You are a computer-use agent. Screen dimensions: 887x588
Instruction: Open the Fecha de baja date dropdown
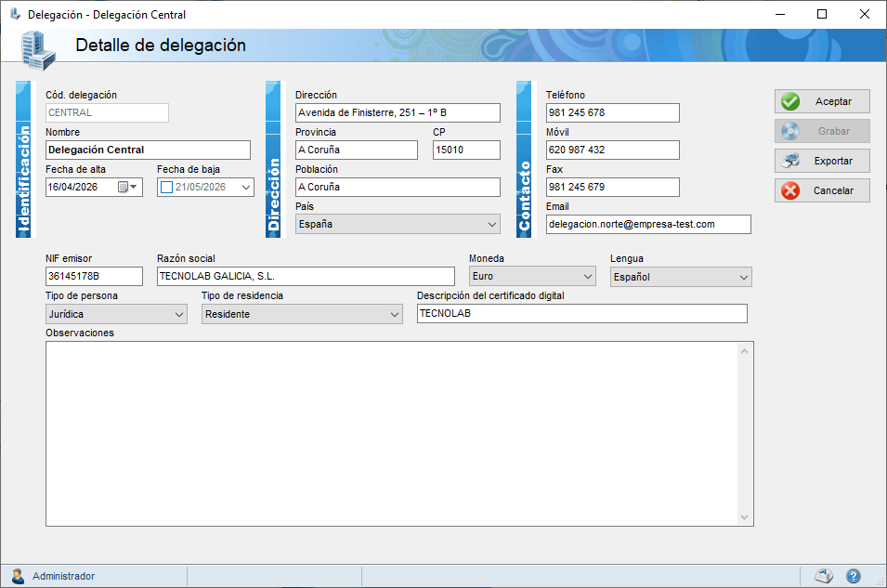click(246, 188)
